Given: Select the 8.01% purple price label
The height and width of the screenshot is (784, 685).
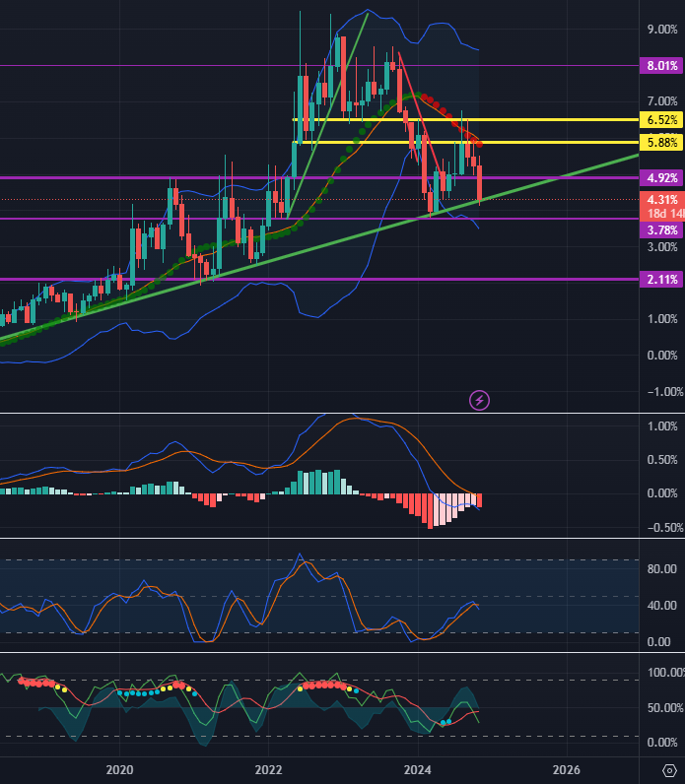Looking at the screenshot, I should 661,66.
